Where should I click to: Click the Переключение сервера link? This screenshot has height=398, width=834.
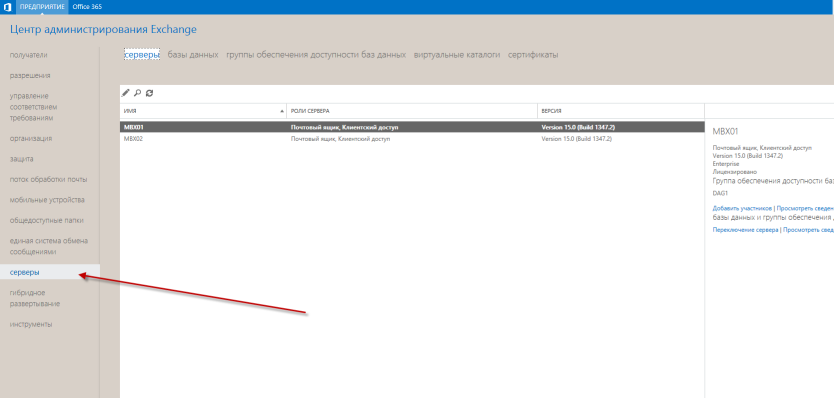745,230
